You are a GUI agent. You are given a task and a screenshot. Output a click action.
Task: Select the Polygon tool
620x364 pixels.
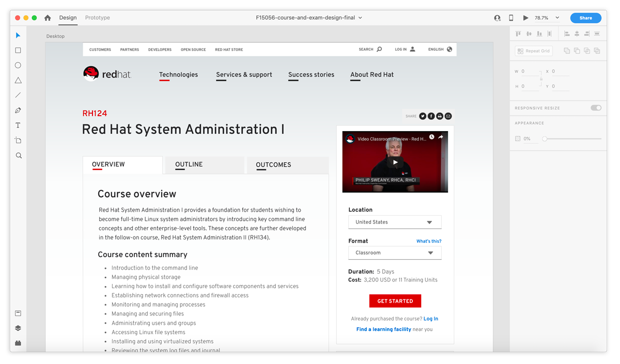click(18, 80)
